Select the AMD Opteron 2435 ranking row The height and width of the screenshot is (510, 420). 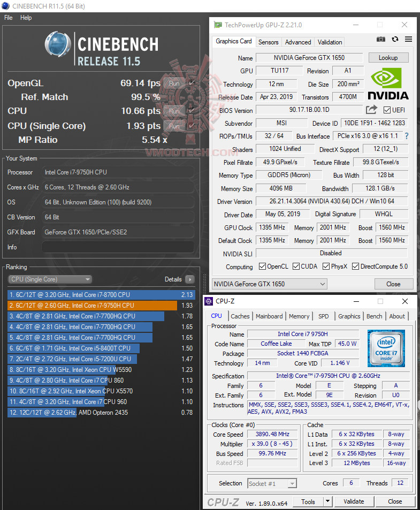101,413
